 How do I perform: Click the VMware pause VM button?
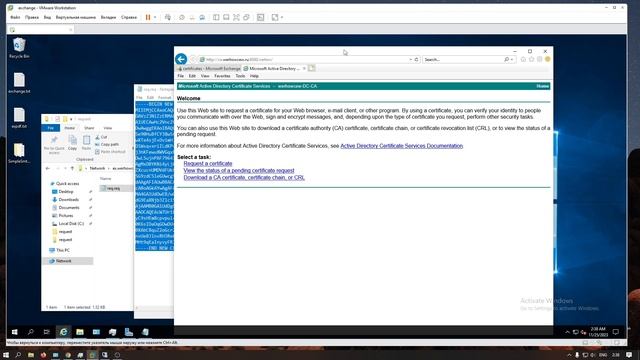tap(148, 17)
